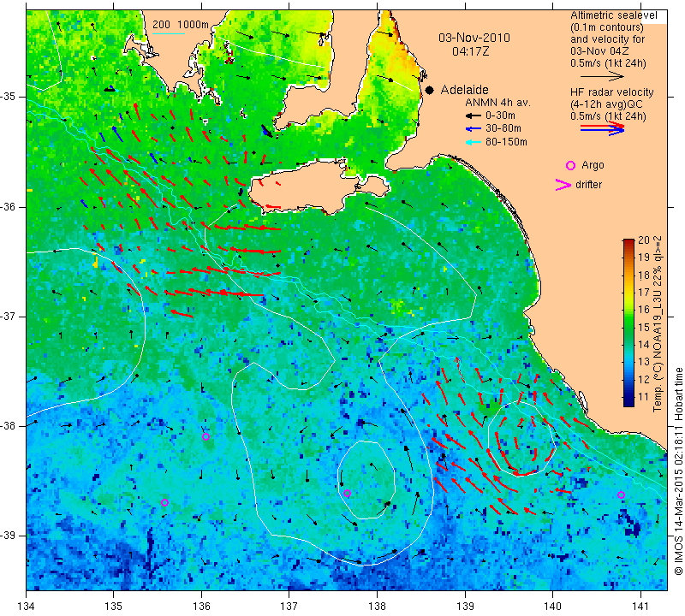
Task: Click the 04:17Z time text
Action: click(x=470, y=51)
